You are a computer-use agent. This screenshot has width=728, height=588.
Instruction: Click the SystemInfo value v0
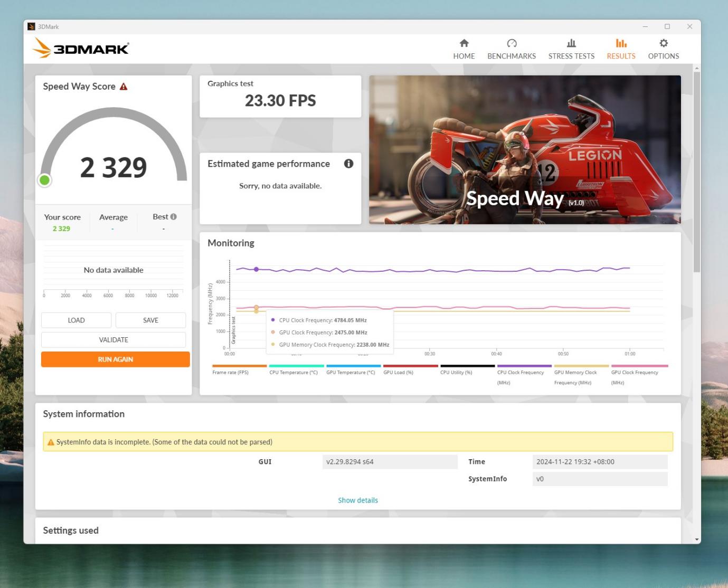(600, 479)
